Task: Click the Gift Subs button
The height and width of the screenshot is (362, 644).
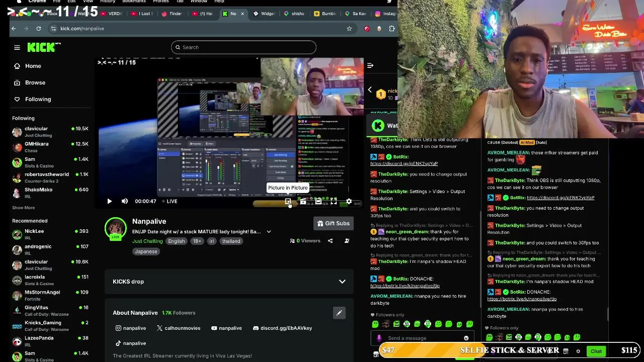Action: pos(333,223)
